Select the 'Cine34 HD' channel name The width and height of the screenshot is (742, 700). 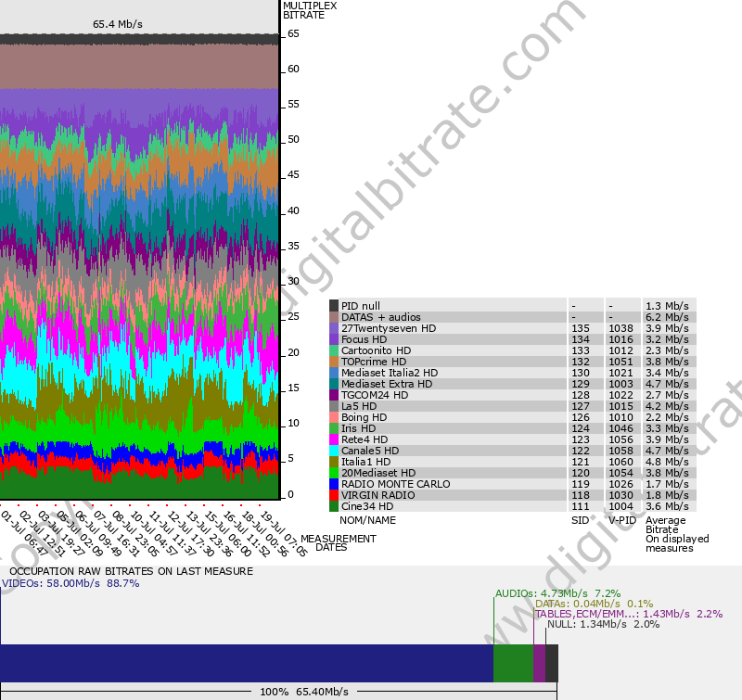click(367, 506)
